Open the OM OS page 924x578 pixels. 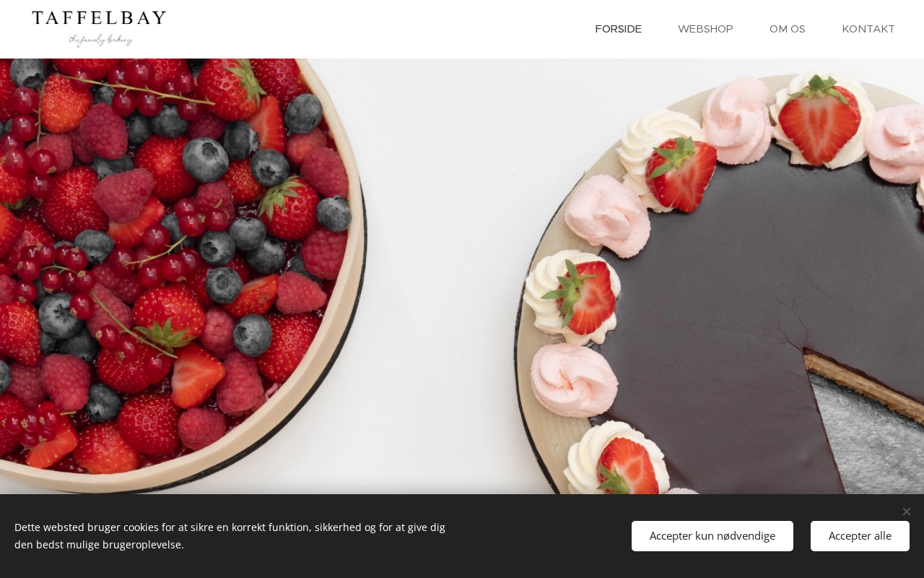pyautogui.click(x=788, y=29)
